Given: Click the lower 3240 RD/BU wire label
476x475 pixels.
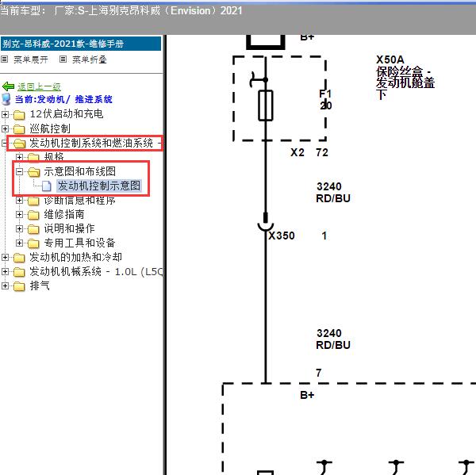Looking at the screenshot, I should (x=333, y=339).
